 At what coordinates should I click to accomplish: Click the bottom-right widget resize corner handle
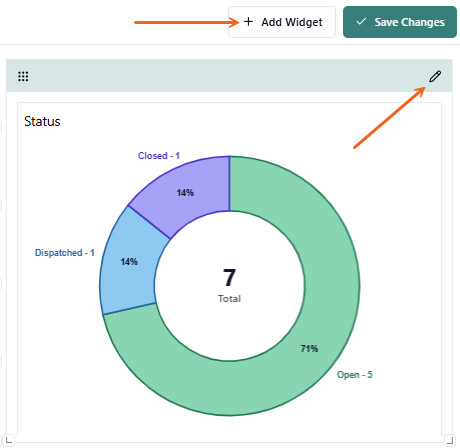tap(449, 439)
